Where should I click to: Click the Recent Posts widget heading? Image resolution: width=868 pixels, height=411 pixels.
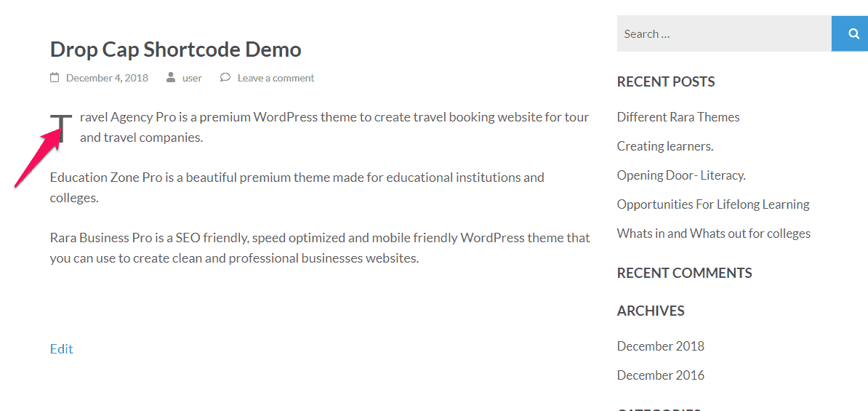tap(665, 82)
